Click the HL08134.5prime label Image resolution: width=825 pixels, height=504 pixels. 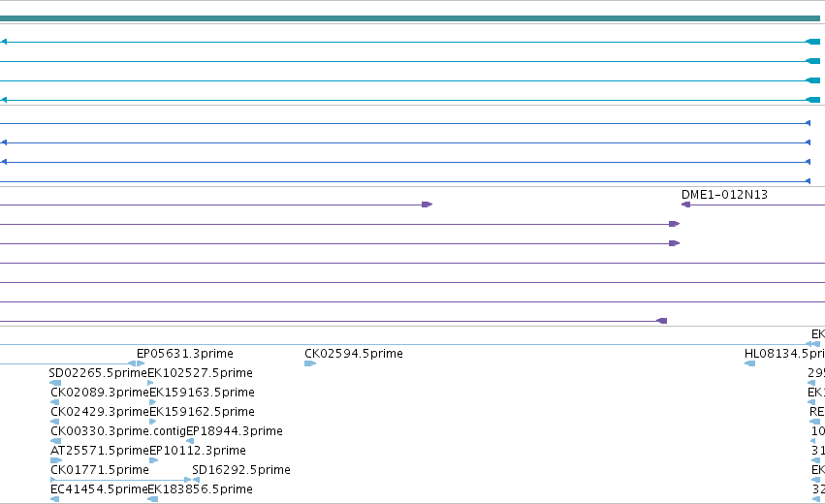pyautogui.click(x=784, y=354)
